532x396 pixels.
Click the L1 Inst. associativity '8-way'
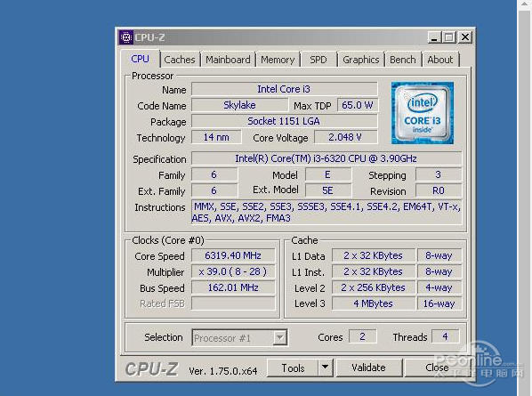(439, 271)
